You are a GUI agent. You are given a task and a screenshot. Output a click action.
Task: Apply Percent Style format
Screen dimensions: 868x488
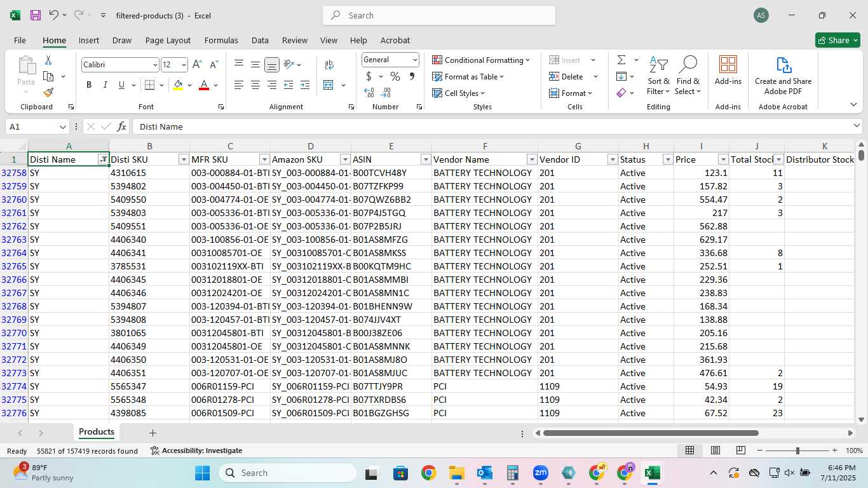click(x=395, y=76)
